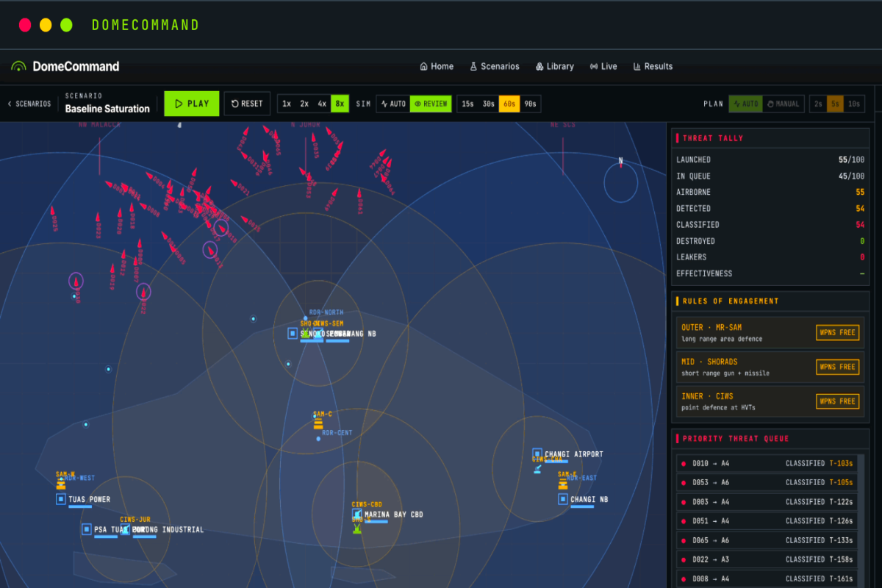Click the Launched 55/100 tally row
The height and width of the screenshot is (588, 882).
point(770,159)
